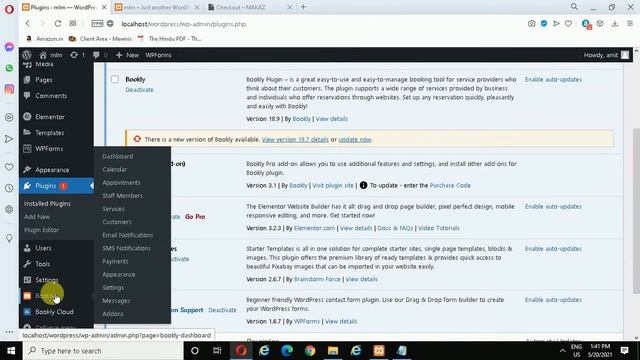Screen dimensions: 640x360
Task: Click the Opera menu logo
Action: [9, 9]
